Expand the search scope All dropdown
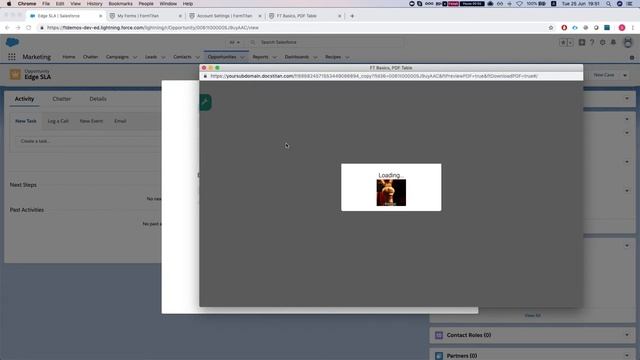 tap(234, 42)
